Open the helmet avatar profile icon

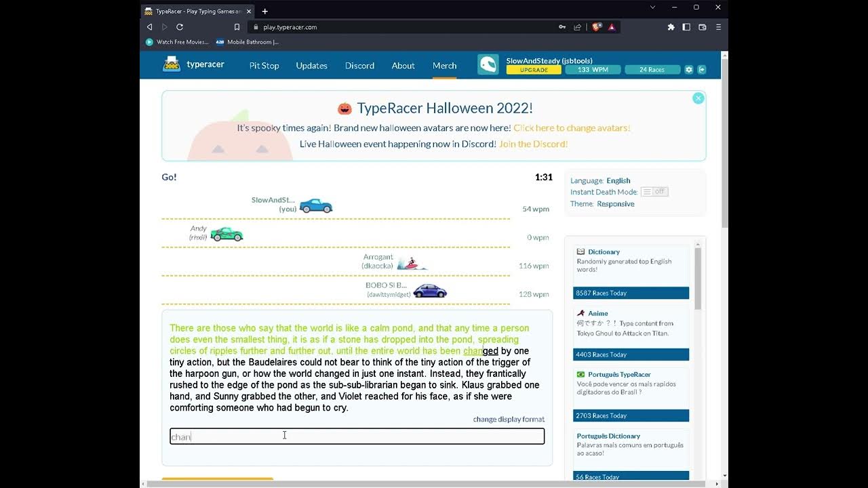pyautogui.click(x=488, y=64)
